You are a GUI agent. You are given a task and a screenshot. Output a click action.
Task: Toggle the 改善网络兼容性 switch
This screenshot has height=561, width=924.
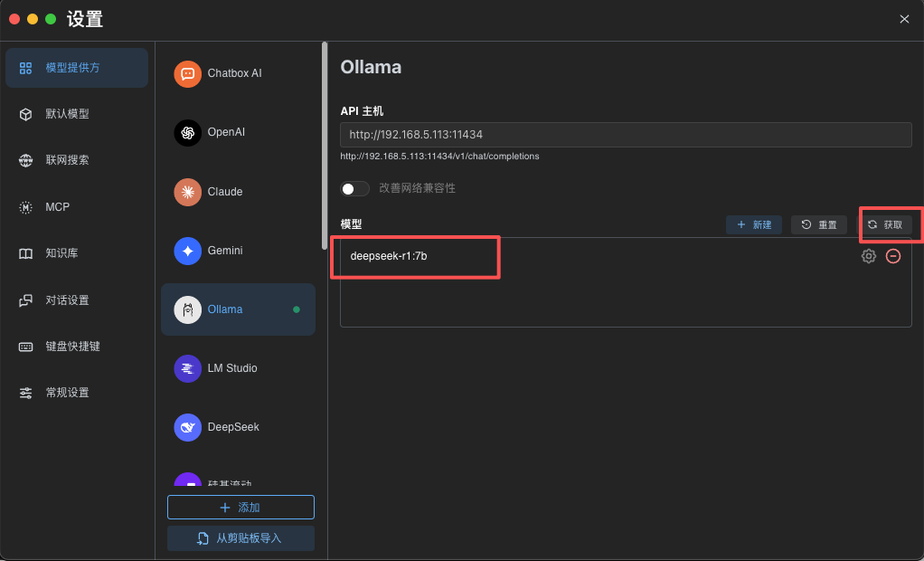[355, 188]
